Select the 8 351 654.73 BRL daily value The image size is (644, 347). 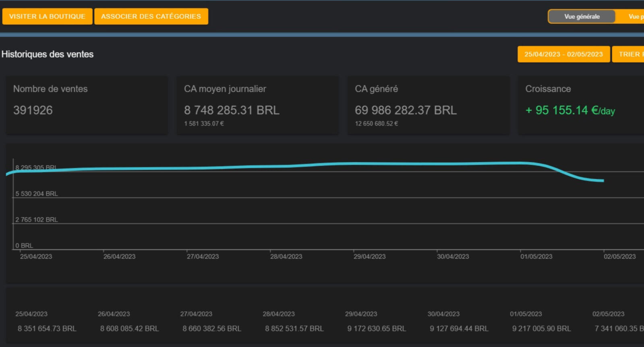[47, 328]
